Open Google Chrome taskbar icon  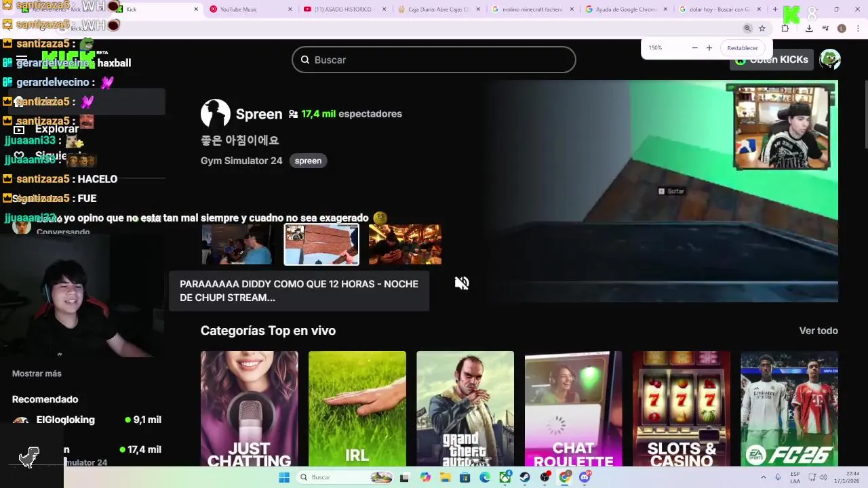pyautogui.click(x=565, y=477)
